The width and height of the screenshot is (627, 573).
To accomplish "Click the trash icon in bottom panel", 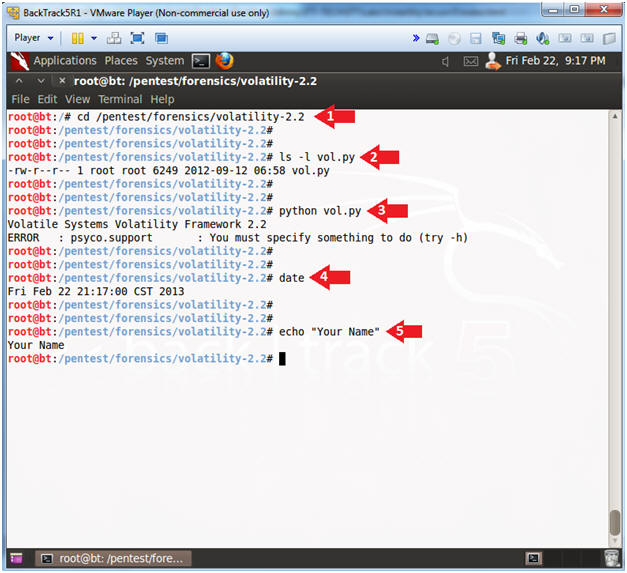I will tap(612, 558).
